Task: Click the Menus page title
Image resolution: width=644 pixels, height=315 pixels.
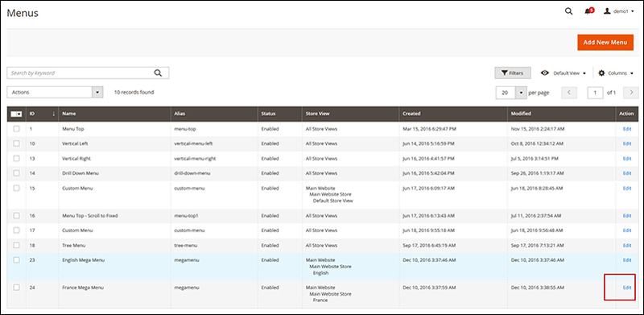Action: [23, 13]
